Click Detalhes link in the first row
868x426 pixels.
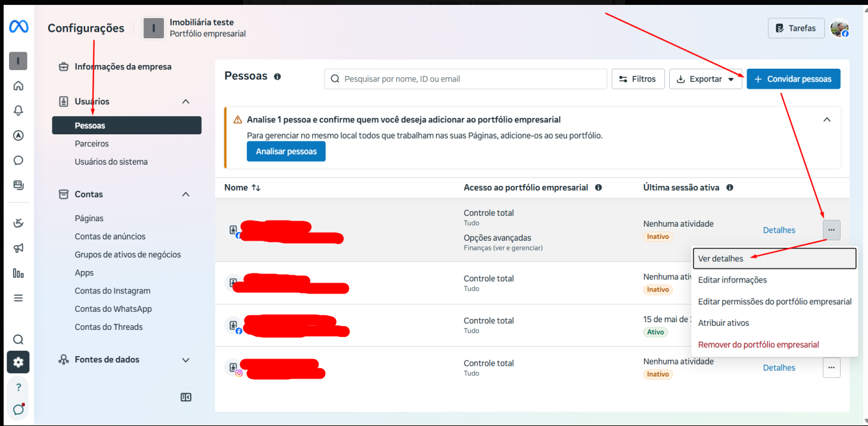click(x=779, y=230)
